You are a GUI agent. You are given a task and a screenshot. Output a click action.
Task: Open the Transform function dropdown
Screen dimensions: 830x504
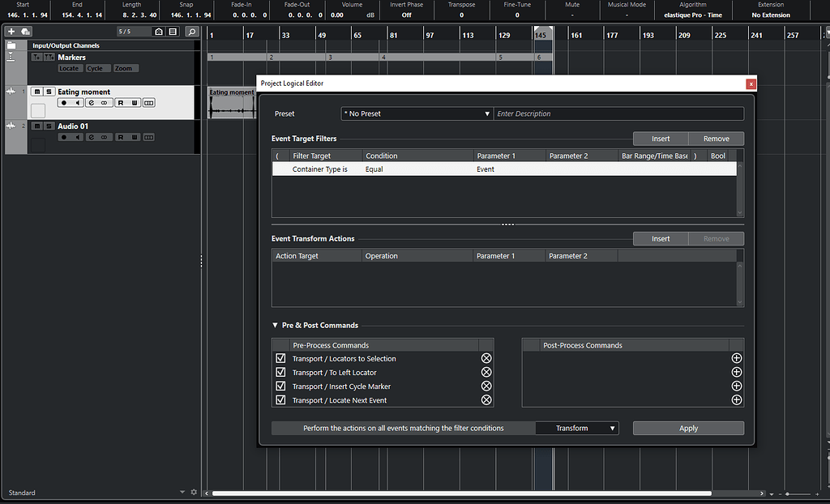[576, 428]
